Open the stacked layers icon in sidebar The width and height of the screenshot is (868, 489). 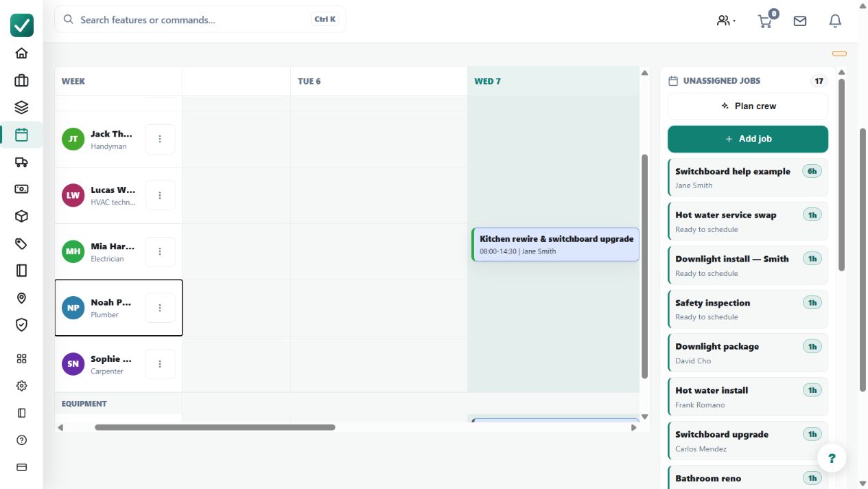[x=21, y=107]
